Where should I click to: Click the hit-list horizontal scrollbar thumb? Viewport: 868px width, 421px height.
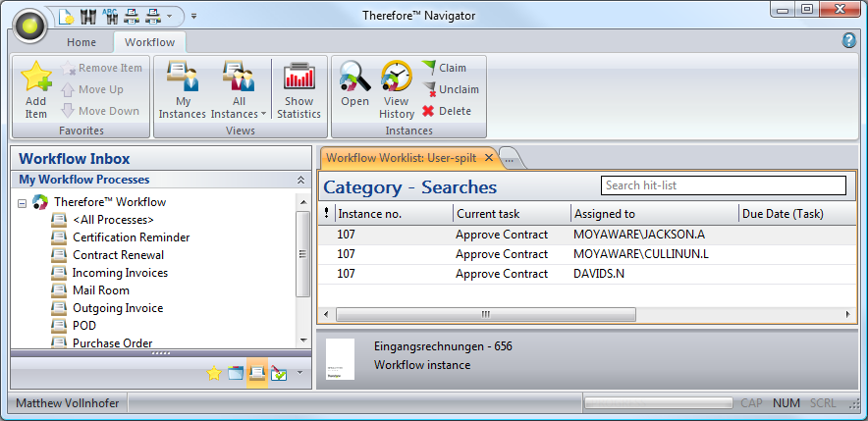click(485, 314)
